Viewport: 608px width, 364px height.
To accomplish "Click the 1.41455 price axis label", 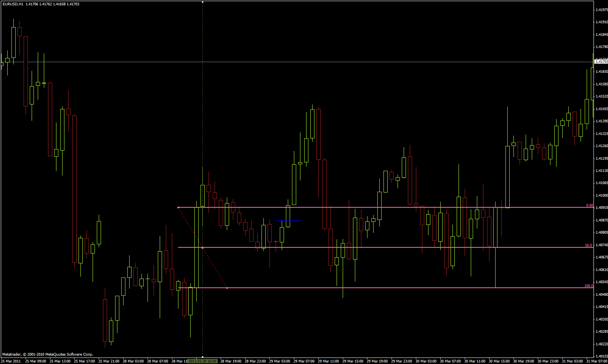I will tap(602, 109).
